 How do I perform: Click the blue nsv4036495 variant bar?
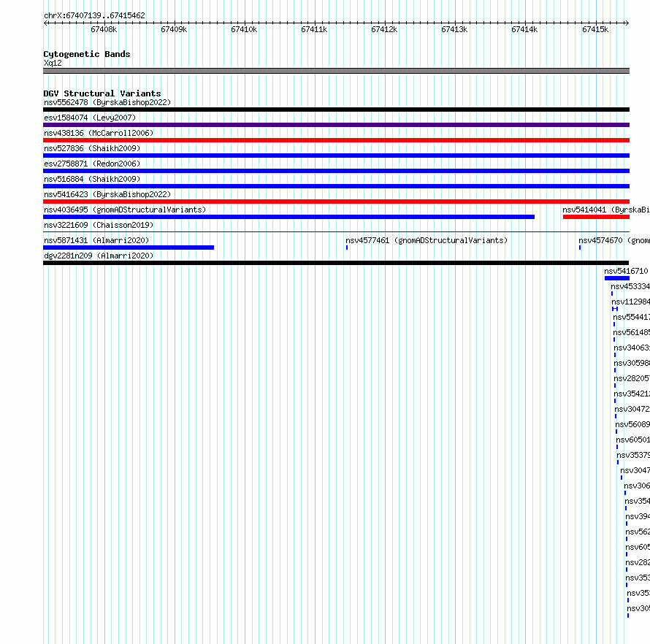click(289, 217)
